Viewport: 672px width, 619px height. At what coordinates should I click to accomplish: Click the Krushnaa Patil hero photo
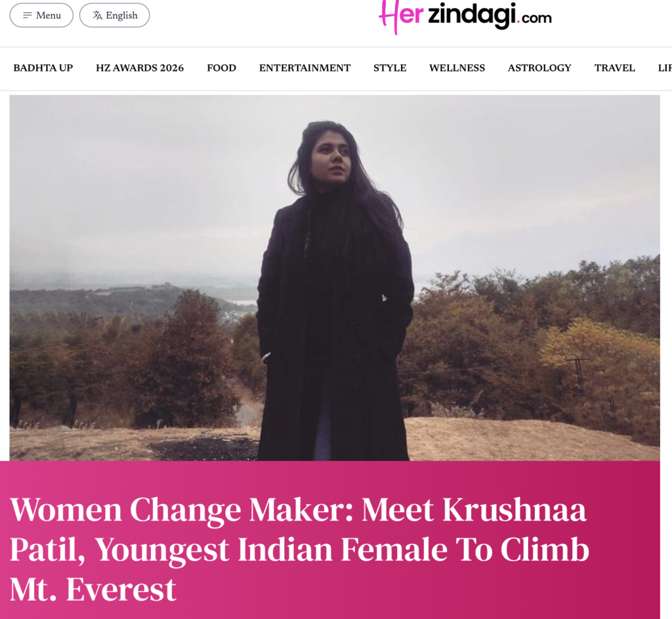(x=335, y=278)
